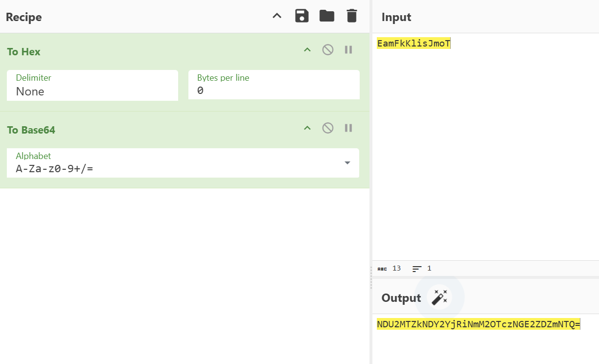Expand the Base64 Alphabet dropdown arrow
This screenshot has width=599, height=364.
click(x=347, y=163)
